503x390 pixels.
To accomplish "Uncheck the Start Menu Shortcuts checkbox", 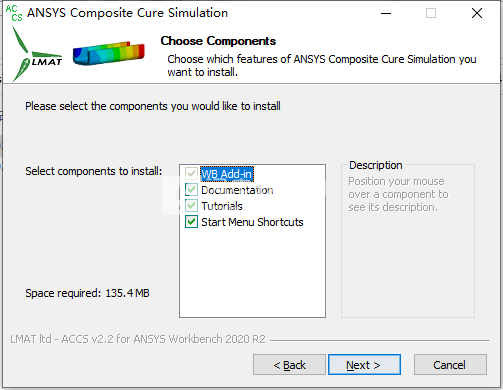I will point(191,222).
